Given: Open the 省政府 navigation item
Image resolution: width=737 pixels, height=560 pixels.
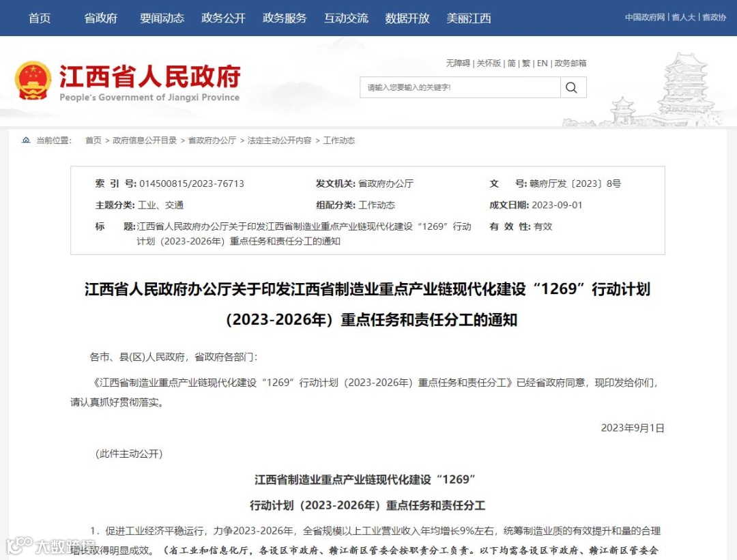Looking at the screenshot, I should 100,18.
